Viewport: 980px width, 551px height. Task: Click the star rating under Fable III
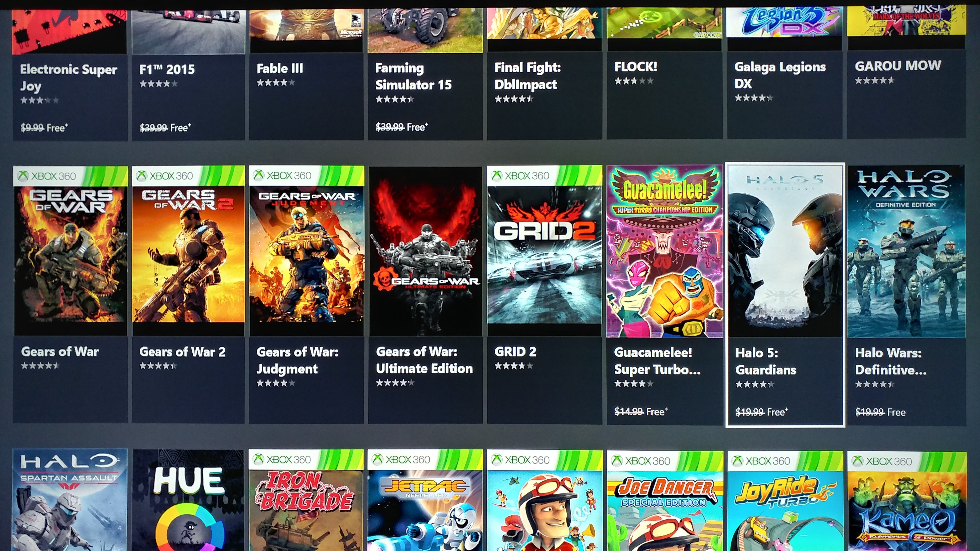276,82
